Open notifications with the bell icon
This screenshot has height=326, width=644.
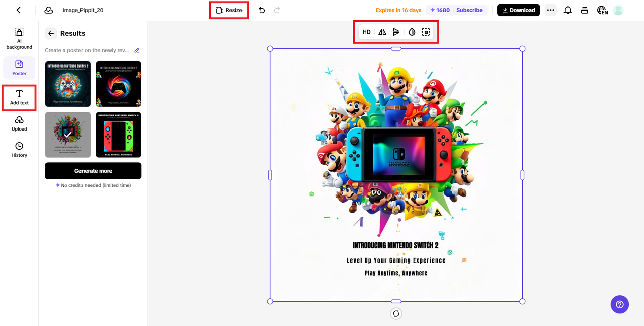[568, 10]
